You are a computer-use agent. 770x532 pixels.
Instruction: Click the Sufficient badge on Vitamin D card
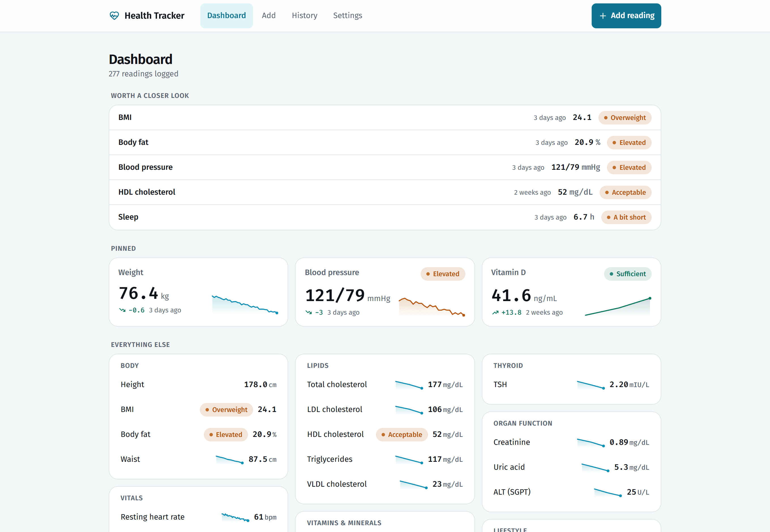(627, 274)
